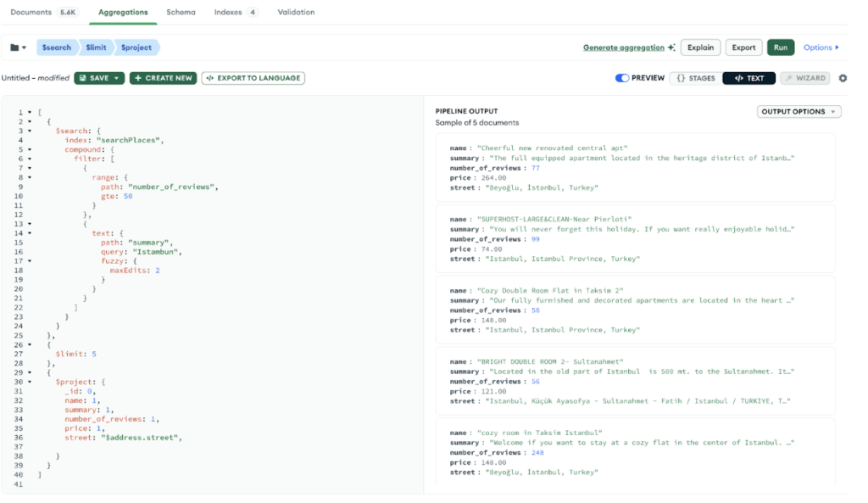Viewport: 868px width, 503px height.
Task: Open the saved pipelines folder icon
Action: click(x=18, y=48)
